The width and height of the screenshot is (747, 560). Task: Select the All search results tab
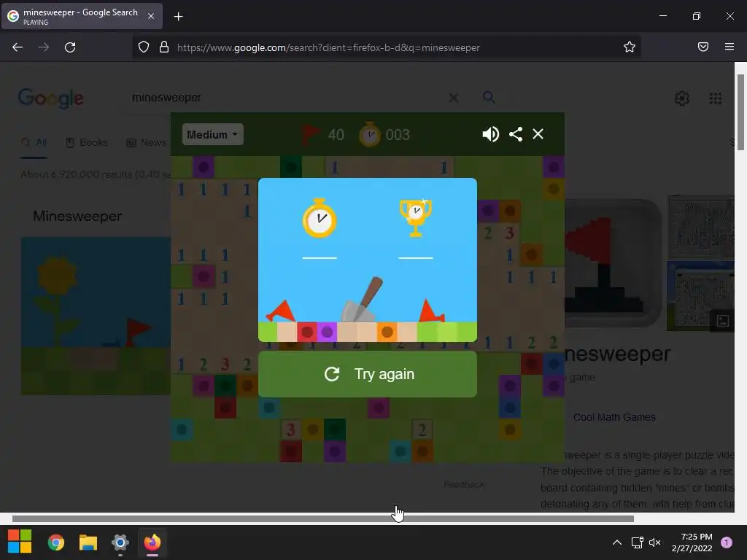[x=34, y=142]
